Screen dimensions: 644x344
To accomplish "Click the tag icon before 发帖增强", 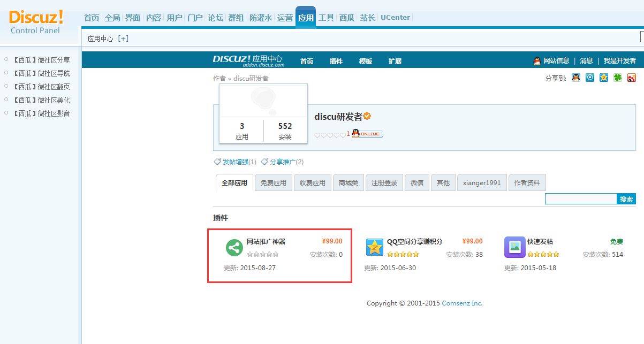I will (x=217, y=162).
